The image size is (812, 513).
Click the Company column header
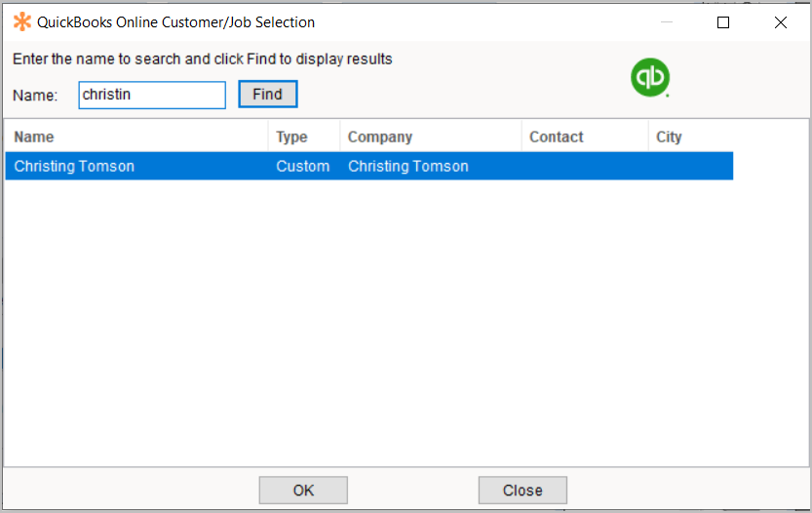[430, 137]
